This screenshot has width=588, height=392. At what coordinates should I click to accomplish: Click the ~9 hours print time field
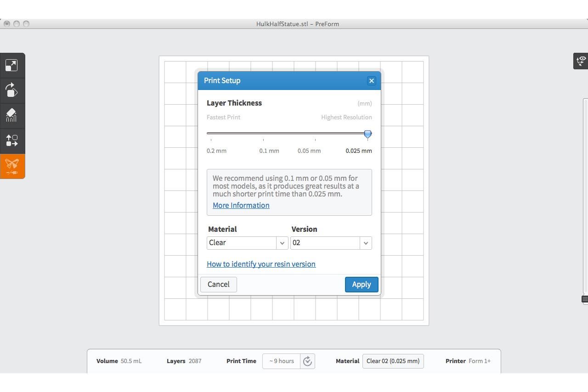click(x=281, y=361)
